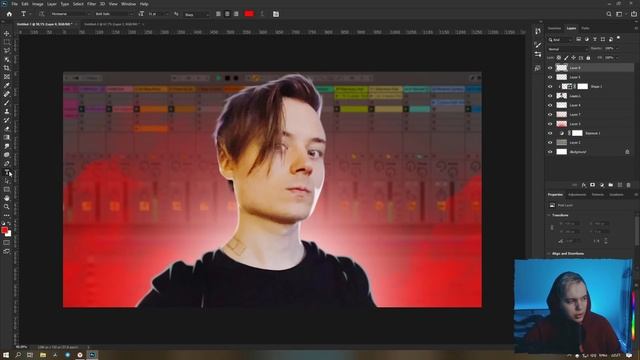Create new fill or adjustment layer
Viewport: 640px width, 360px height.
pyautogui.click(x=602, y=185)
